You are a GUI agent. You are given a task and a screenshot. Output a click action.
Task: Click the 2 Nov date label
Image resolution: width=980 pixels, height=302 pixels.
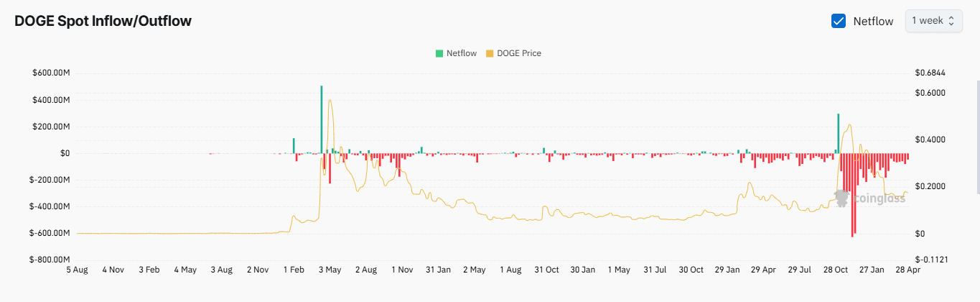pyautogui.click(x=257, y=270)
